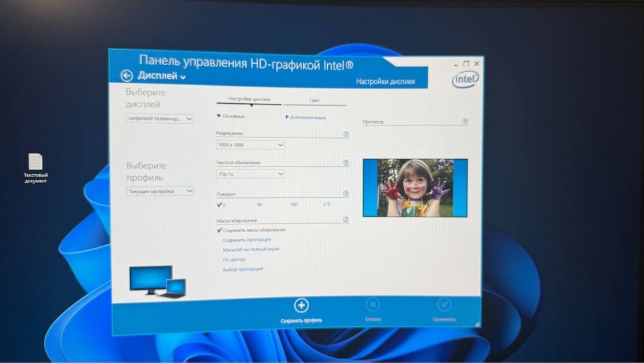The height and width of the screenshot is (363, 644).
Task: Open help for Масштабирование setting
Action: point(346,219)
